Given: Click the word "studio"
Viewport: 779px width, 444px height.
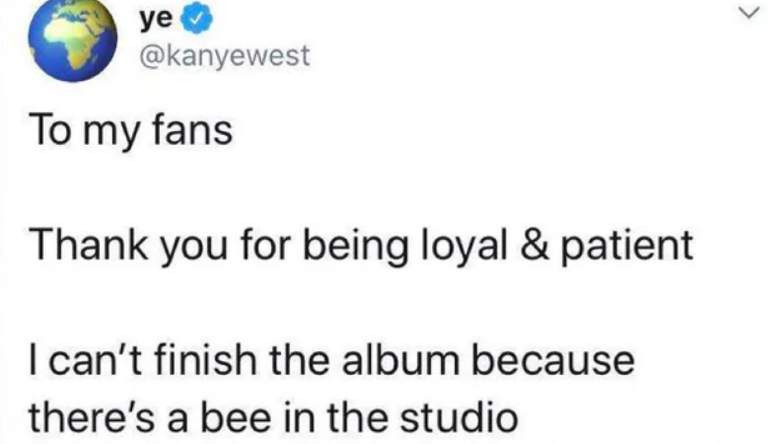Looking at the screenshot, I should pyautogui.click(x=459, y=416).
